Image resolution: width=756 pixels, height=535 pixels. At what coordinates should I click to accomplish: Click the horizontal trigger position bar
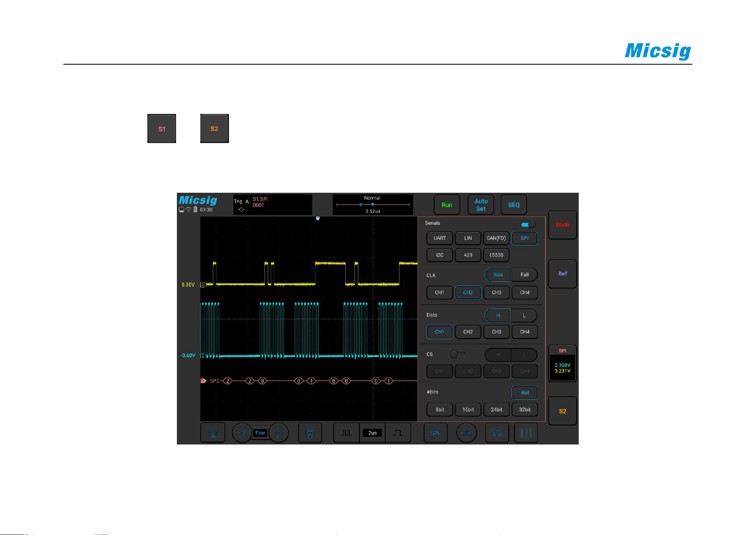(x=373, y=204)
